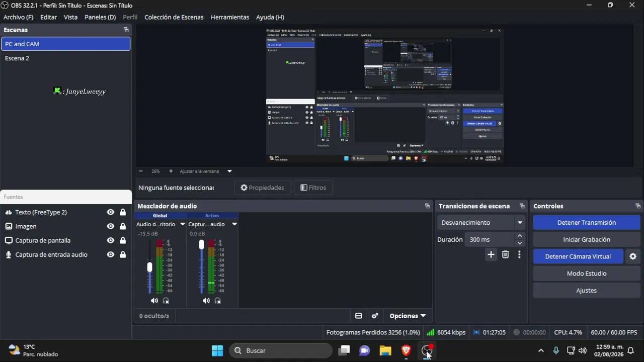
Task: Show hidden system tray icons chevron
Action: click(x=541, y=350)
